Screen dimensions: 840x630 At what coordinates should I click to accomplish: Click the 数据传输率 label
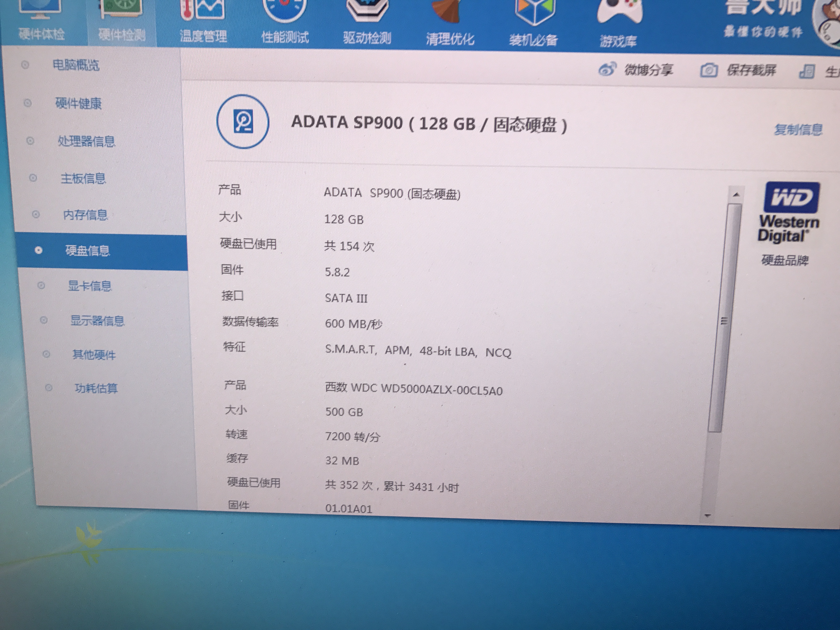point(251,322)
